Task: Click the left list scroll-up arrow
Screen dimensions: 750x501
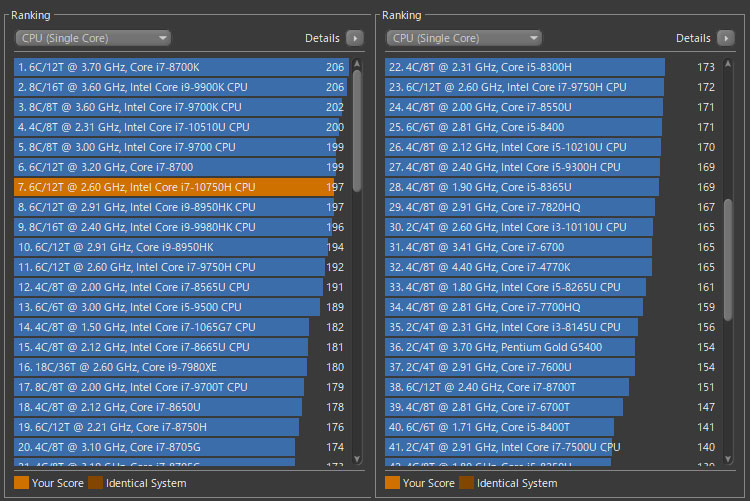Action: (357, 64)
